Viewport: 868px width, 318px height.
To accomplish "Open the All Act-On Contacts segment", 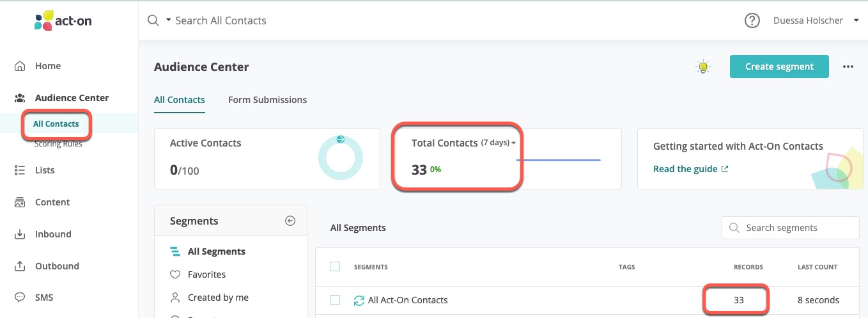I will [408, 300].
